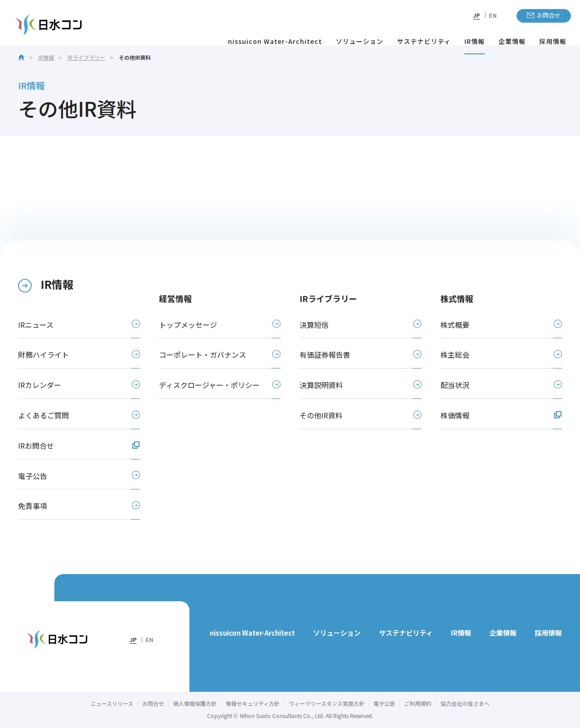Click IRライブラリー breadcrumb link
Image resolution: width=580 pixels, height=728 pixels.
86,58
